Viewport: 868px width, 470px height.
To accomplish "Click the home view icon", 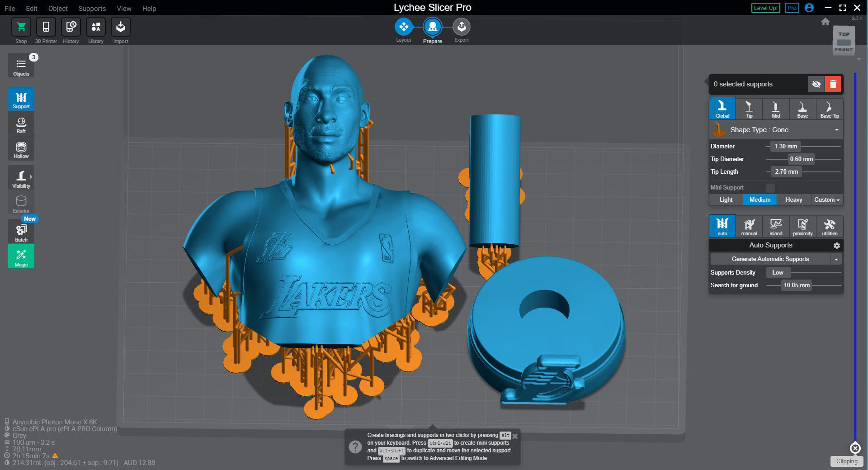I will click(826, 21).
